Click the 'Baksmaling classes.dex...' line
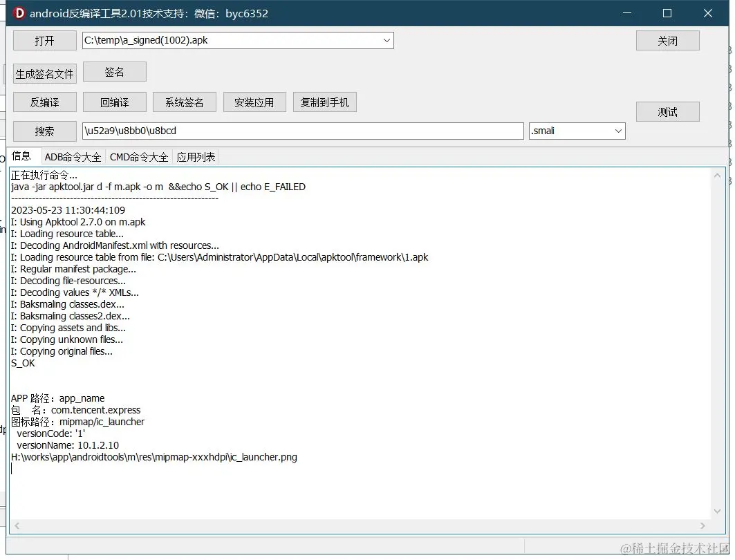The image size is (735, 560). tap(68, 304)
